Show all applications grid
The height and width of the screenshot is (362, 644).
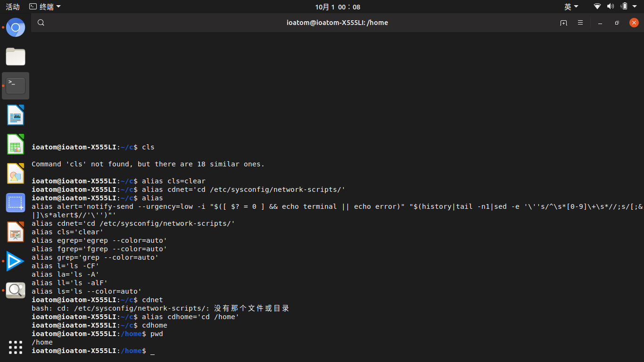click(x=16, y=347)
